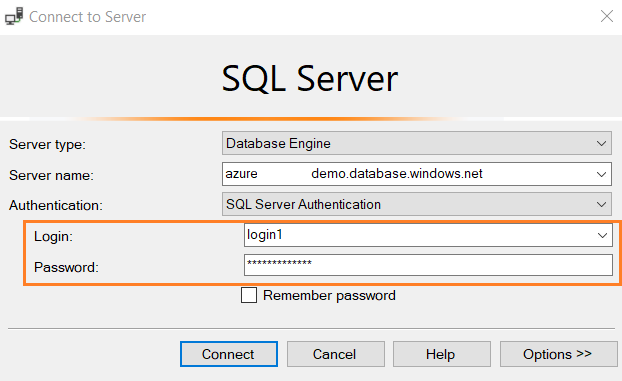
Task: Click the SQL Server heading
Action: click(x=309, y=79)
